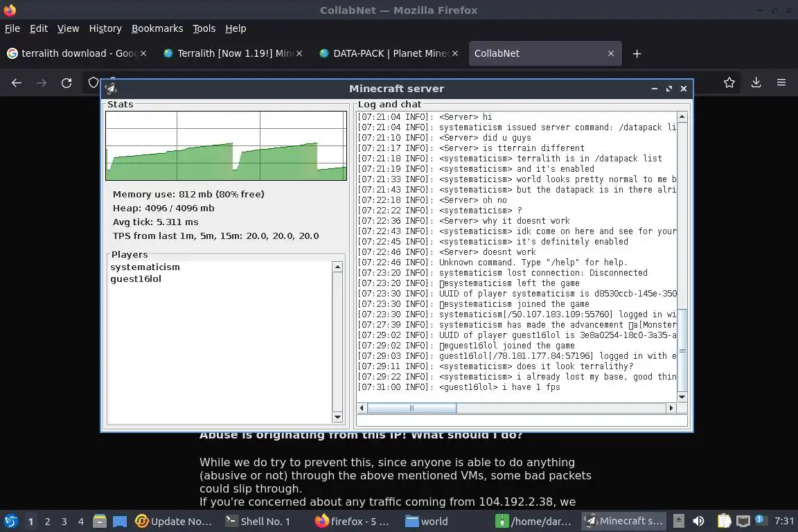Select the CollabNet tab
The height and width of the screenshot is (532, 798).
[x=544, y=53]
